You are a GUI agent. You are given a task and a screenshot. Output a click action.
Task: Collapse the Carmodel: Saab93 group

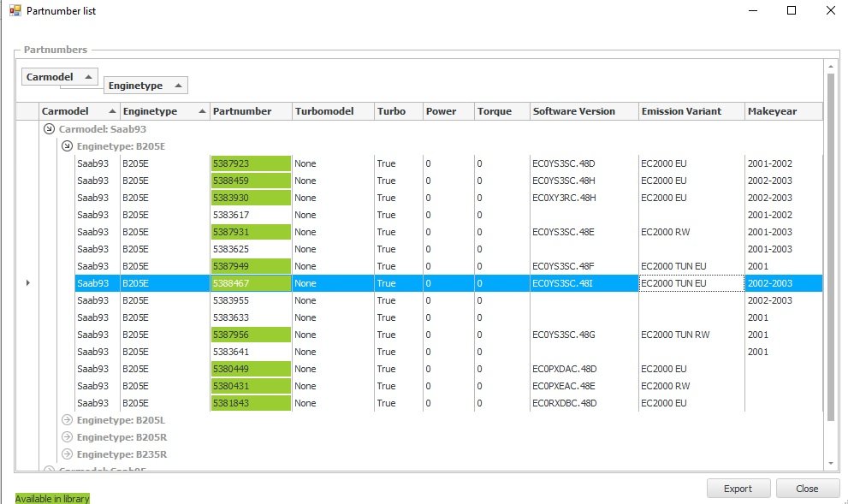click(x=50, y=128)
